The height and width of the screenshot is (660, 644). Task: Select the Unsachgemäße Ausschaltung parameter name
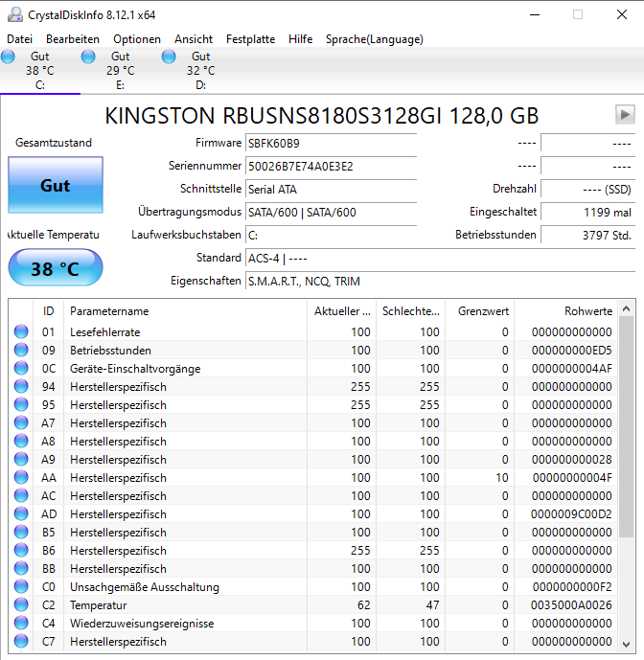pyautogui.click(x=145, y=587)
